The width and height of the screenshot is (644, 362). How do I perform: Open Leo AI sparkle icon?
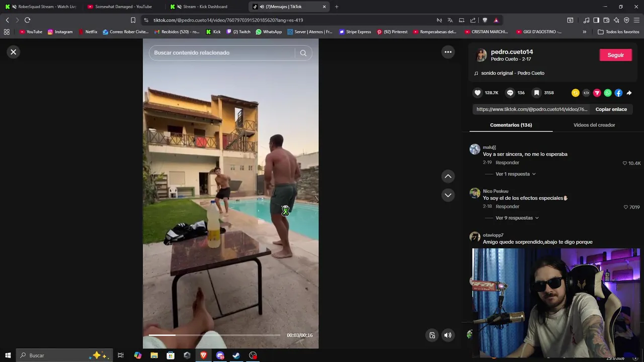[x=616, y=20]
